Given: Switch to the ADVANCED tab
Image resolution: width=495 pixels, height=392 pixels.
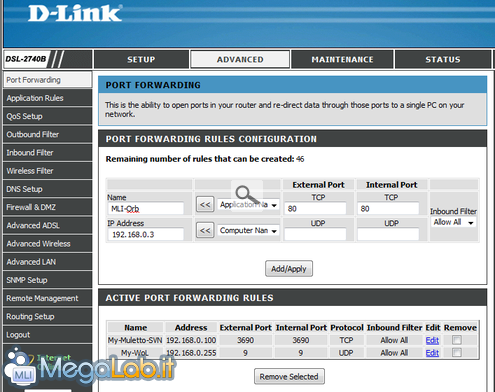Looking at the screenshot, I should click(240, 59).
